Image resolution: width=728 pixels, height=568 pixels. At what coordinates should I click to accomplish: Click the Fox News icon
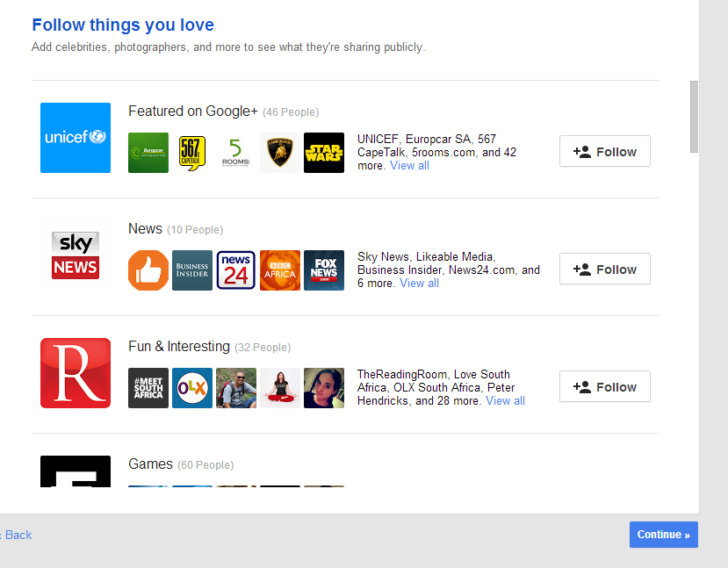(324, 270)
